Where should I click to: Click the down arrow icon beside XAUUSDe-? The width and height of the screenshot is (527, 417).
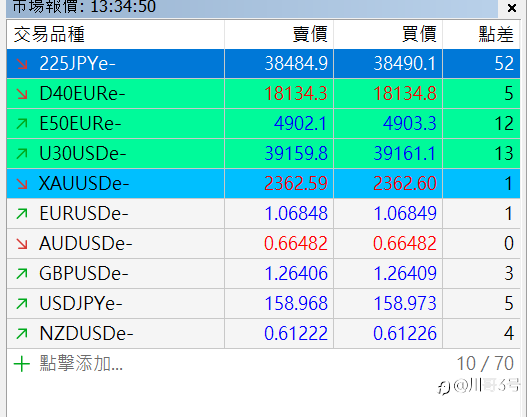coord(22,183)
